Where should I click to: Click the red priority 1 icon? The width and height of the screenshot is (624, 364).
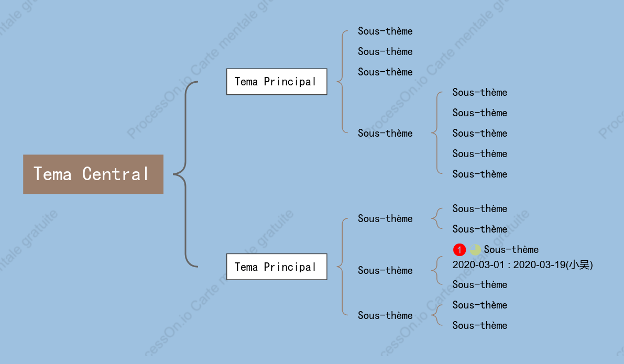pyautogui.click(x=459, y=250)
